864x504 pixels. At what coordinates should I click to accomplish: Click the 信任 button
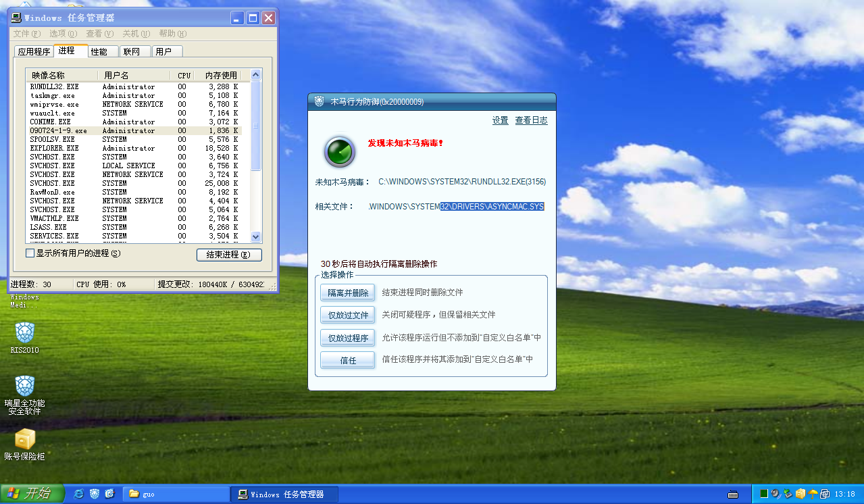(x=348, y=360)
